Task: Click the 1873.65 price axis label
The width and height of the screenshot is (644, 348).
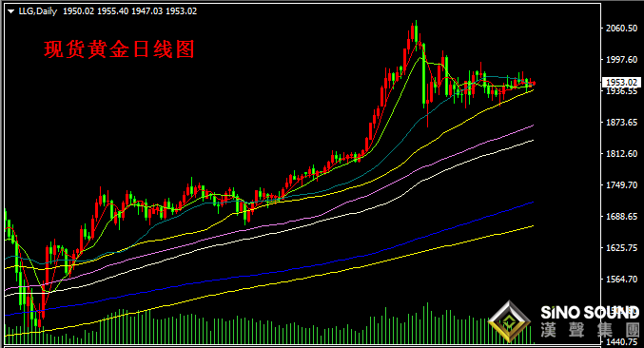Action: click(622, 123)
